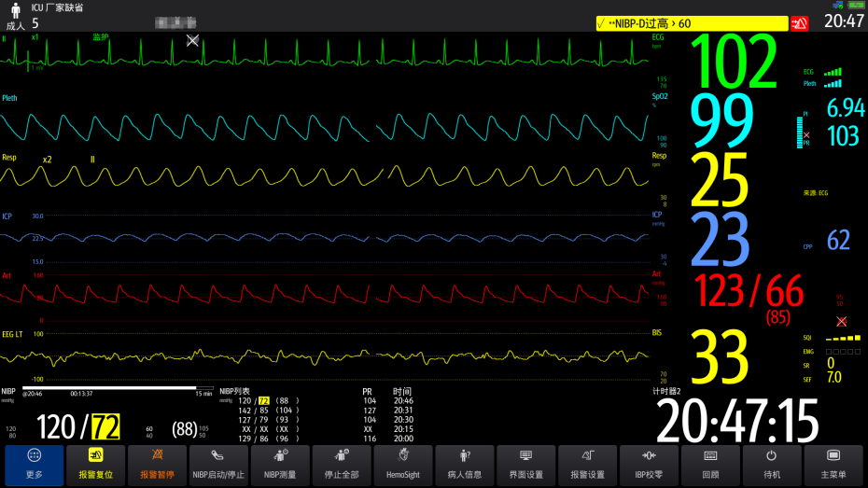The height and width of the screenshot is (488, 868).
Task: Click the BIS SQI signal quality bars
Action: (843, 338)
